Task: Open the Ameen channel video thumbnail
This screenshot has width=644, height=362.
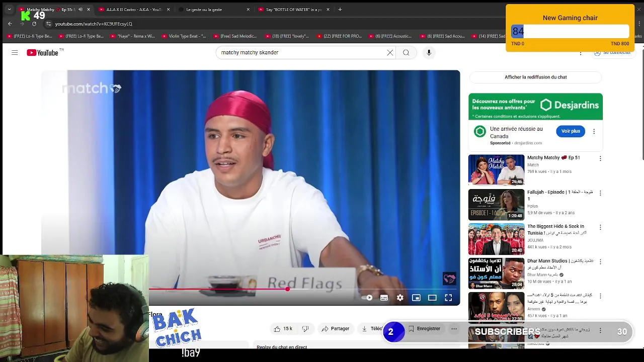Action: coord(496,307)
